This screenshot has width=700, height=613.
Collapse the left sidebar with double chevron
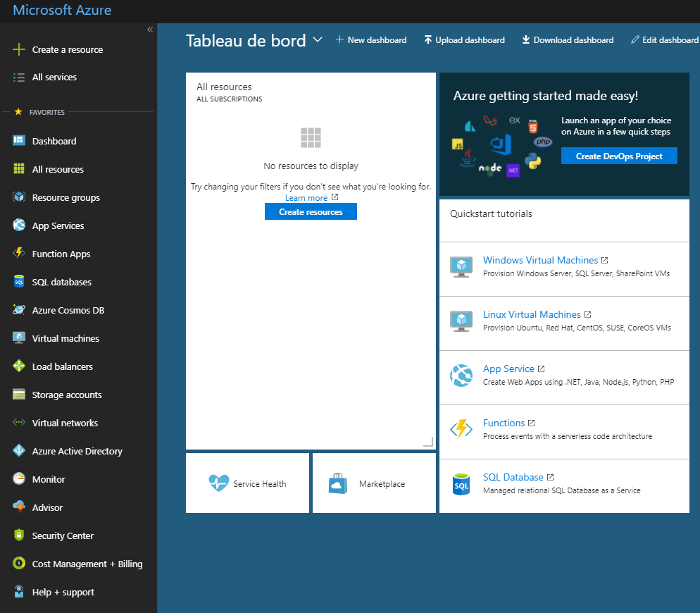click(150, 30)
